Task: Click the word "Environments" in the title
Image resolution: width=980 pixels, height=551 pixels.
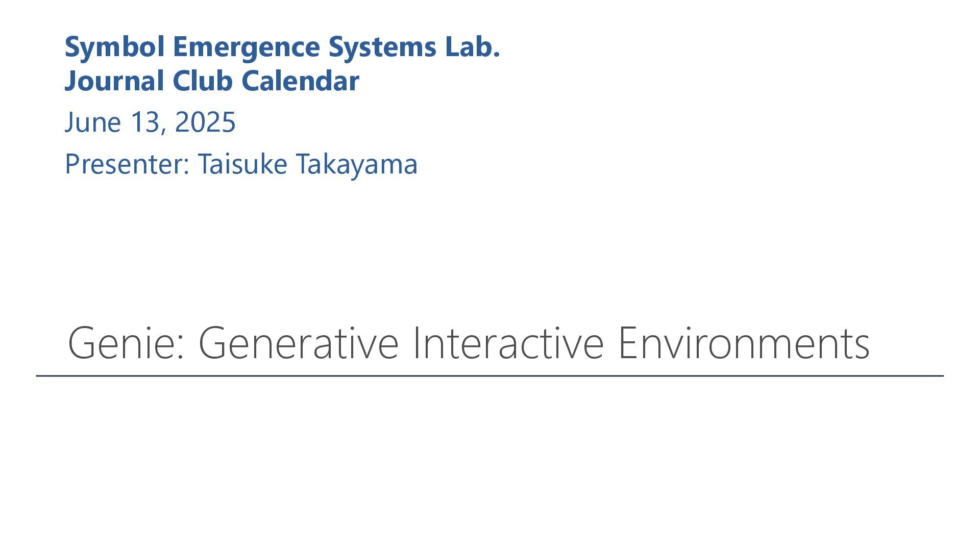Action: click(744, 343)
